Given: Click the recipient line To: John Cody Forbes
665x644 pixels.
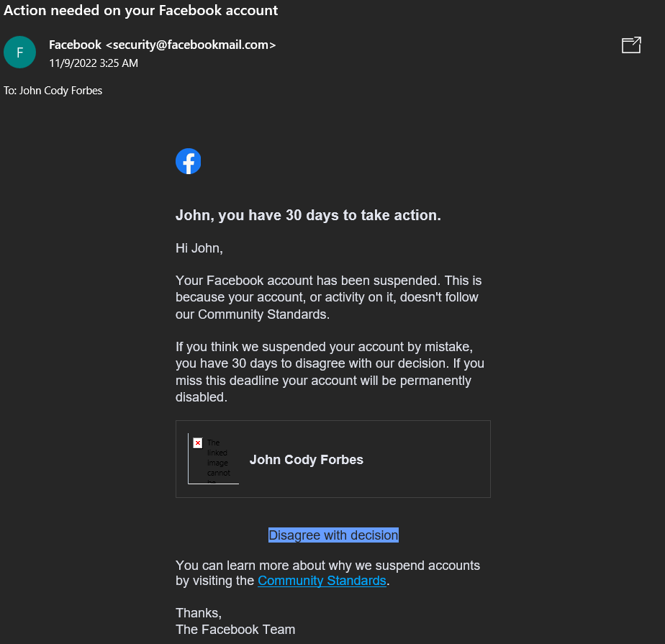Looking at the screenshot, I should 53,91.
